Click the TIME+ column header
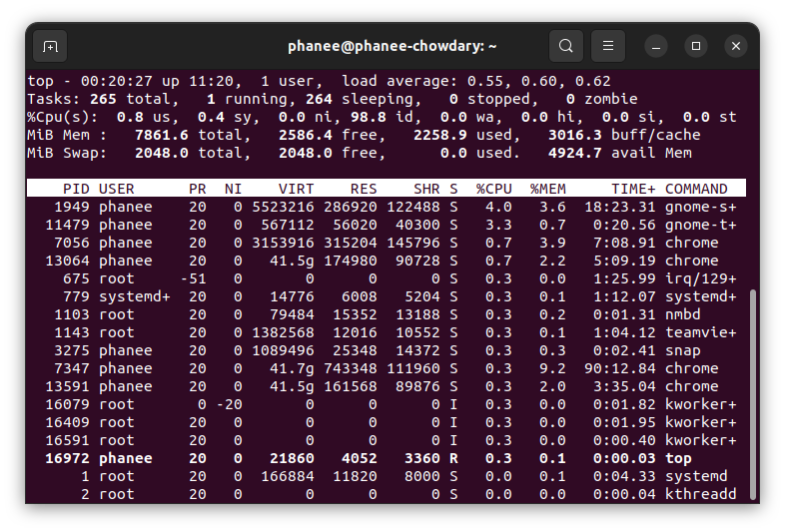 pyautogui.click(x=633, y=189)
